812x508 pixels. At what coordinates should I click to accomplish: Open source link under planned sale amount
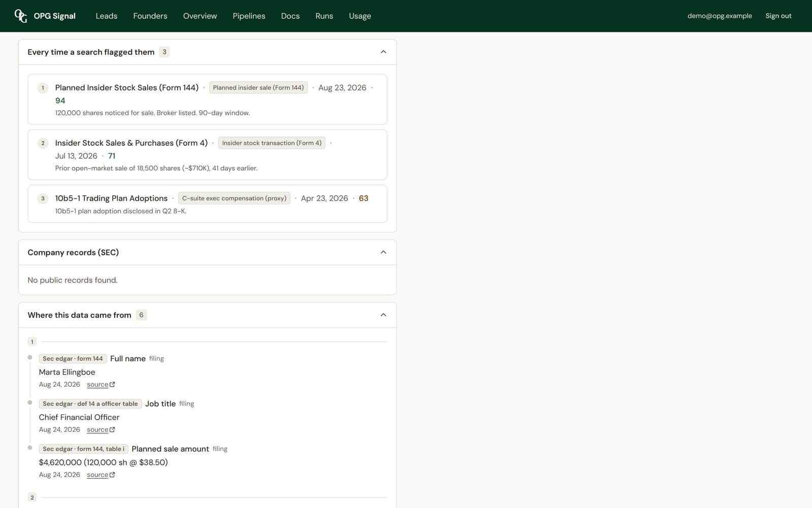97,475
